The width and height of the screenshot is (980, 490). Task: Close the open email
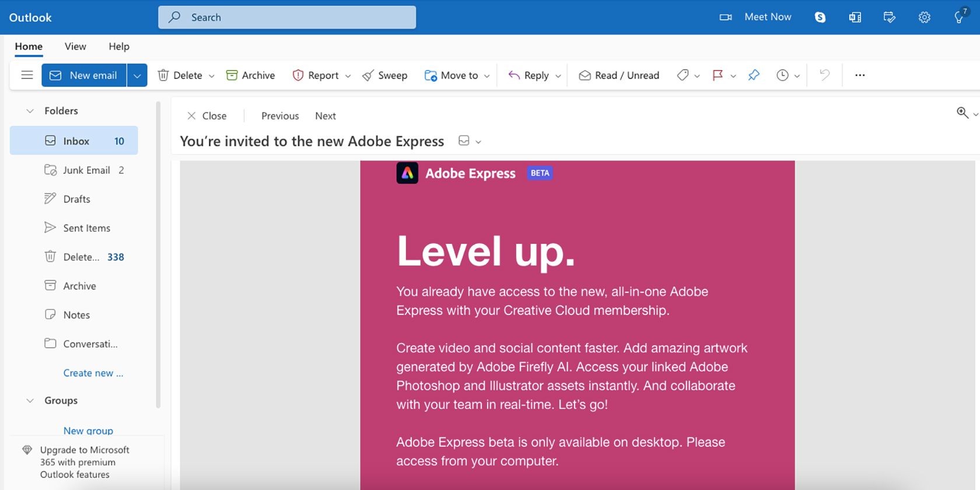tap(206, 116)
